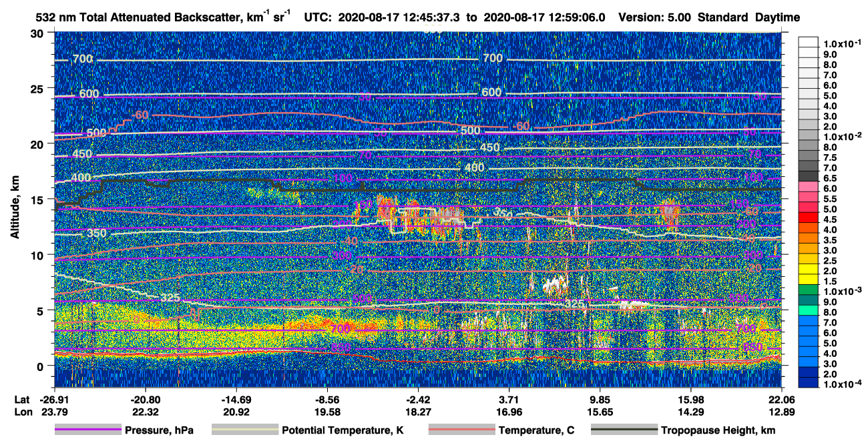Click the "1.0x10-3" colorbar label
Image resolution: width=868 pixels, height=445 pixels.
coord(841,292)
